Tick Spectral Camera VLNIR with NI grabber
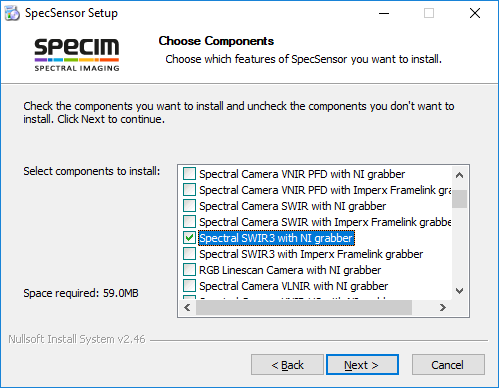The height and width of the screenshot is (388, 499). point(189,286)
